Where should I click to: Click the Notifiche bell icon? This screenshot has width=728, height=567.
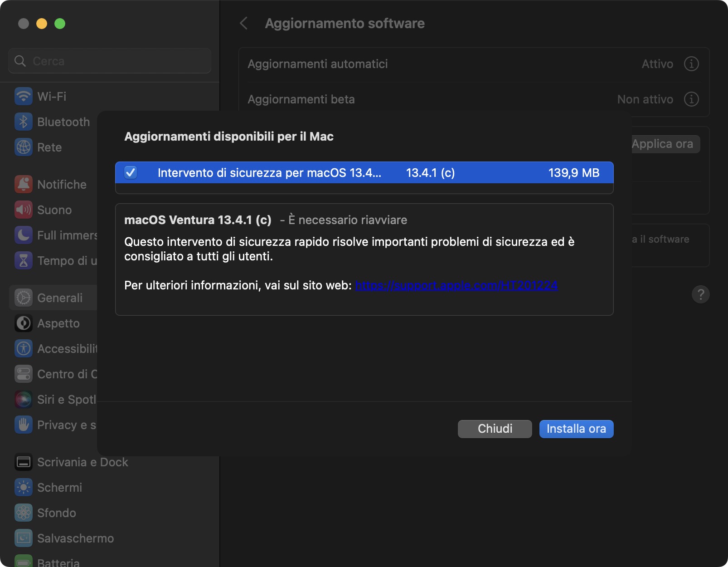[x=24, y=184]
